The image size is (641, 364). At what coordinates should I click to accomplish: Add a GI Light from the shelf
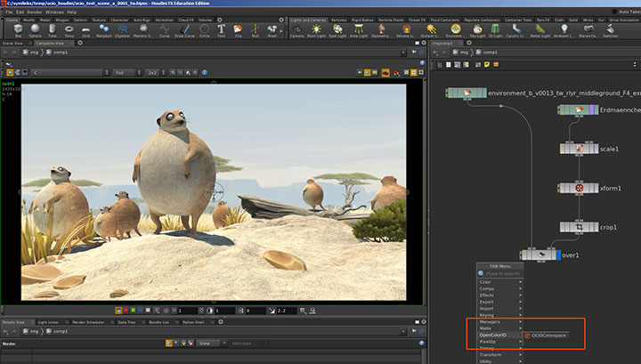tap(496, 30)
